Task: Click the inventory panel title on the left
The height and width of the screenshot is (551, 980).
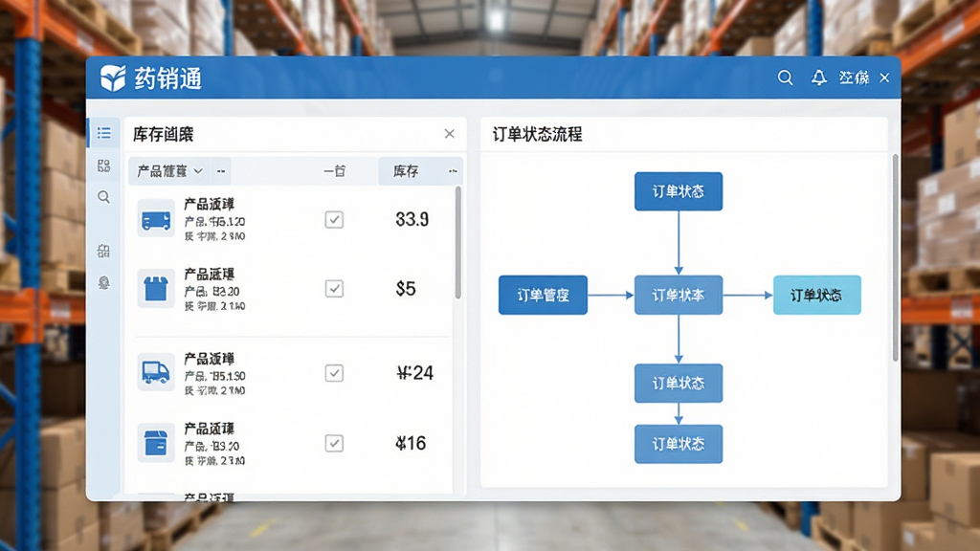Action: click(x=163, y=134)
